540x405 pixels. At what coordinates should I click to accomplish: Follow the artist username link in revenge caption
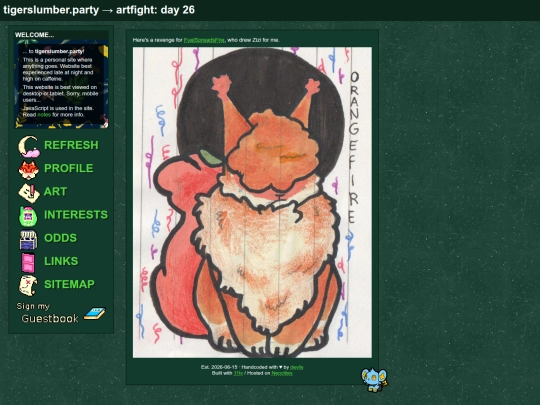click(x=204, y=40)
